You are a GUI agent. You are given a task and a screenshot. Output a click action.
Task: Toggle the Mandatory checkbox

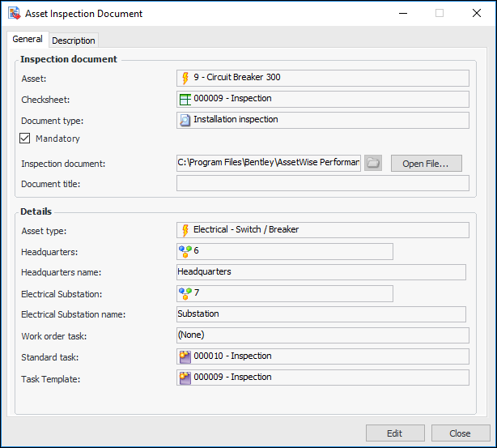[25, 139]
